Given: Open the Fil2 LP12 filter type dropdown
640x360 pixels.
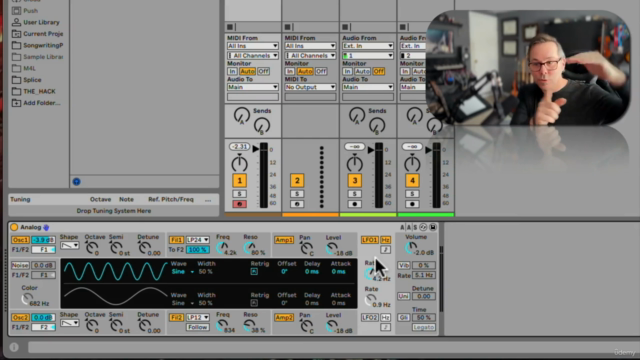Looking at the screenshot, I should (198, 318).
